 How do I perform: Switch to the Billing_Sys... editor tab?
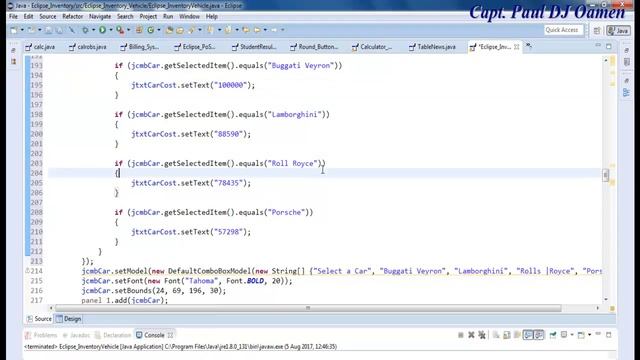140,47
